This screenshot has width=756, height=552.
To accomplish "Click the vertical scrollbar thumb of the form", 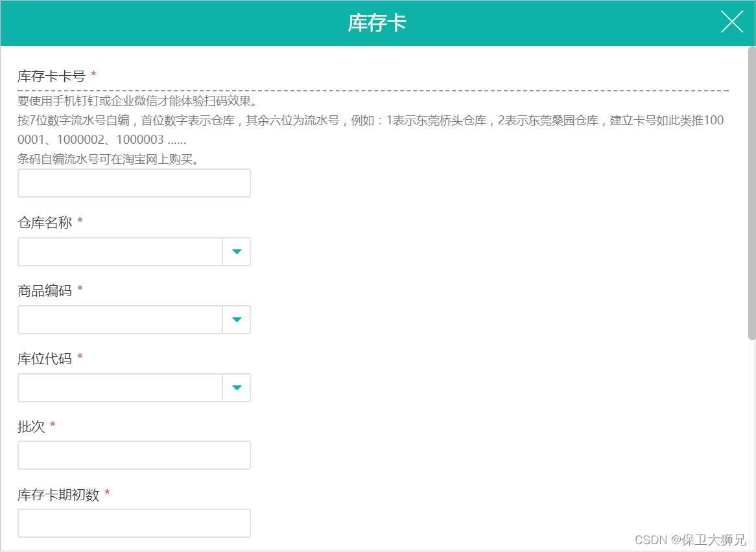I will (x=751, y=193).
